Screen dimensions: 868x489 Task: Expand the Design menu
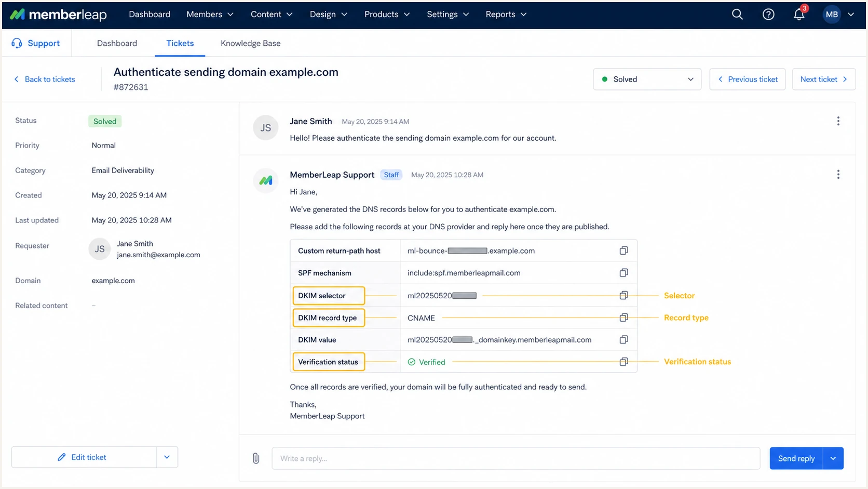329,15
